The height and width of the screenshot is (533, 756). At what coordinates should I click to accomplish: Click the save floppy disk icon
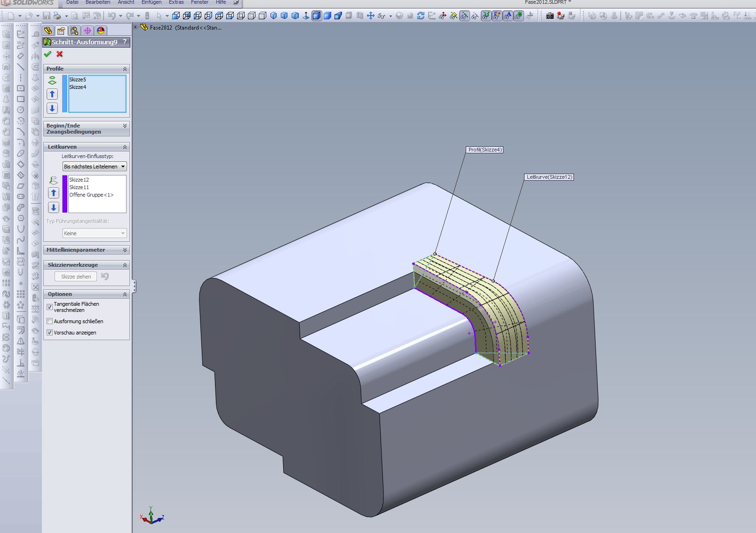47,16
